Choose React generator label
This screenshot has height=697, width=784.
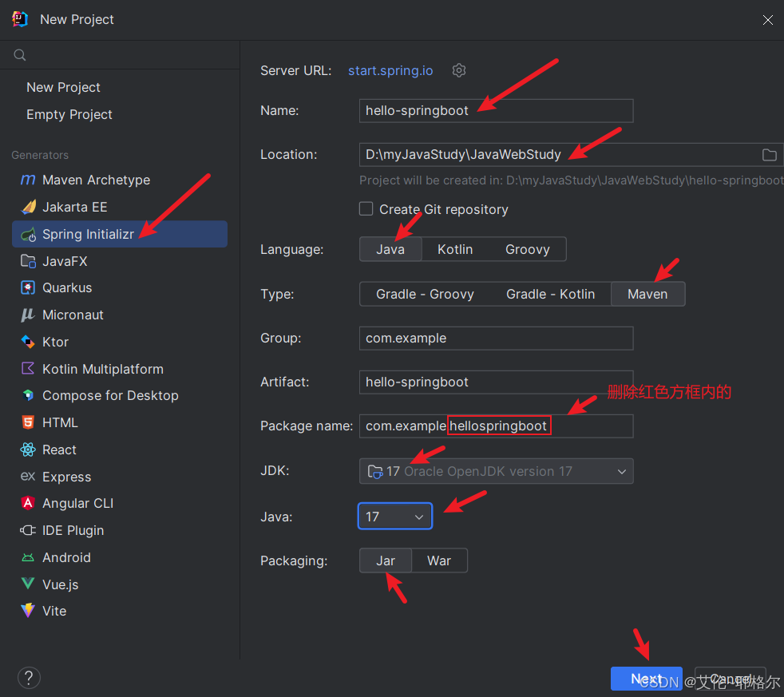(59, 449)
